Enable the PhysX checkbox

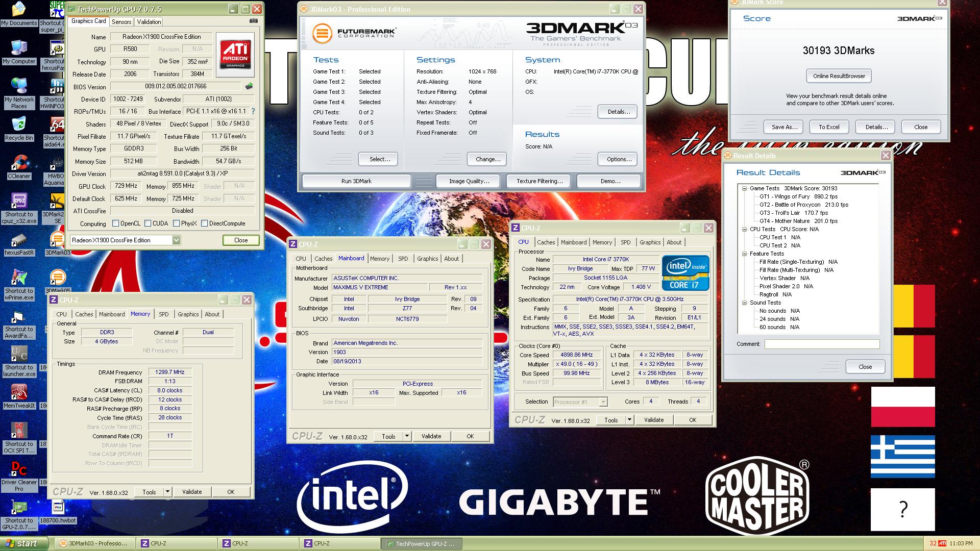(x=176, y=223)
